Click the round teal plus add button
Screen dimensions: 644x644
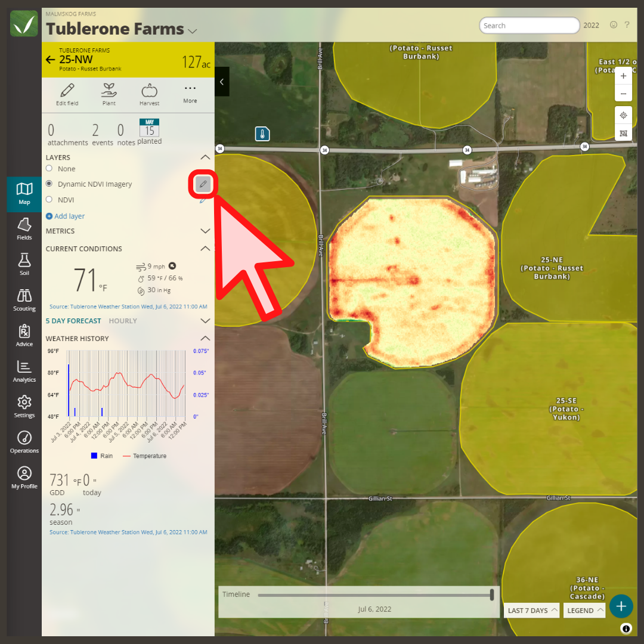tap(621, 606)
